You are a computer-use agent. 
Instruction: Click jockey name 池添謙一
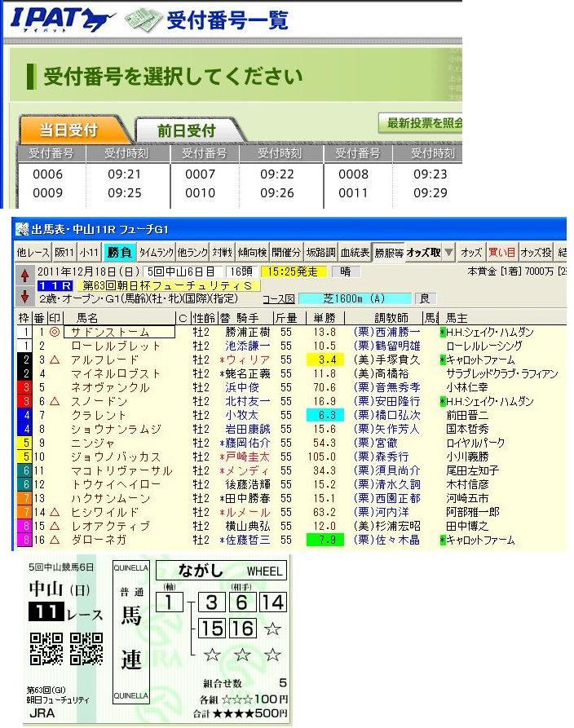point(248,346)
